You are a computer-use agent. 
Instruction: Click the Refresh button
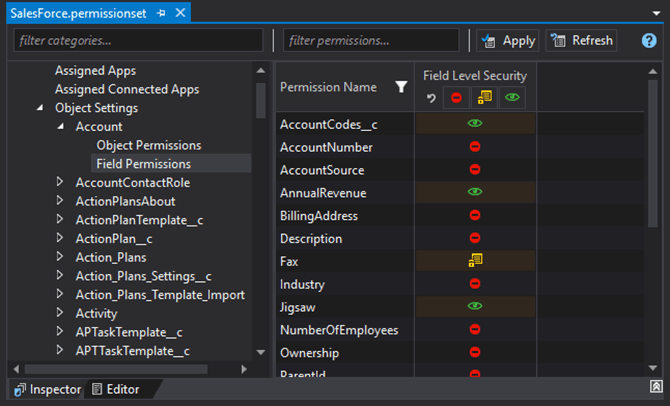click(x=581, y=41)
